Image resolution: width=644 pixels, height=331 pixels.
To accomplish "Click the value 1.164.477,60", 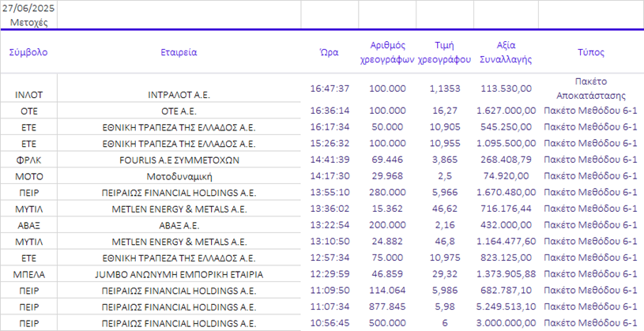I will 506,242.
